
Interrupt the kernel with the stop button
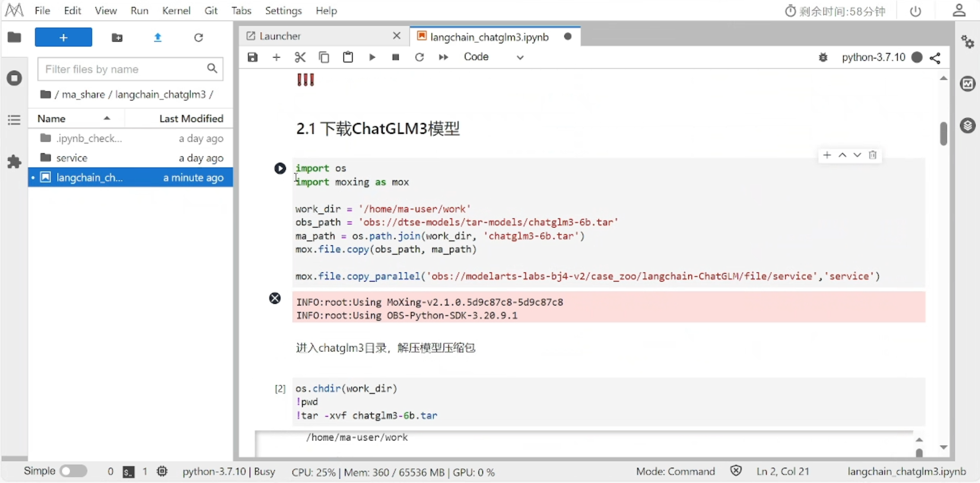pos(396,57)
